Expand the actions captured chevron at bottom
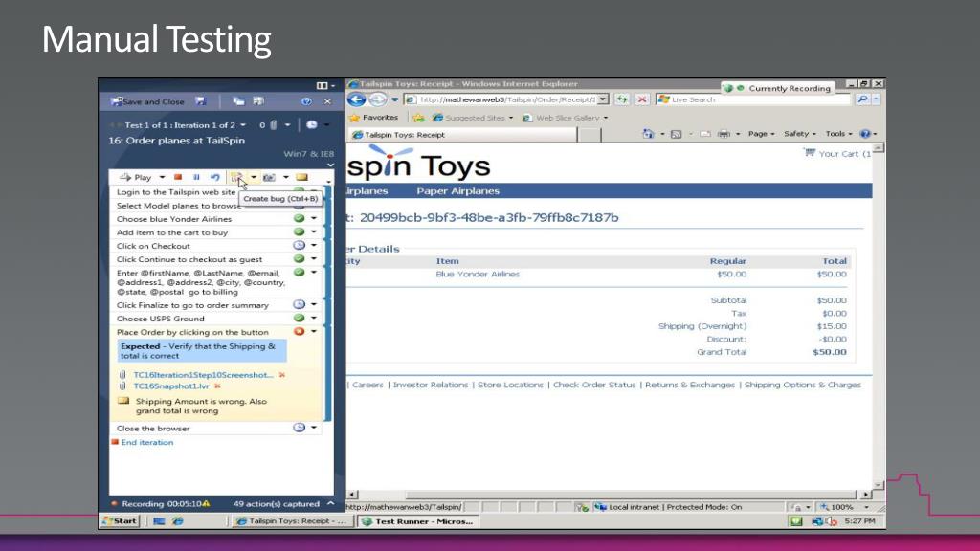The height and width of the screenshot is (551, 980). [330, 503]
